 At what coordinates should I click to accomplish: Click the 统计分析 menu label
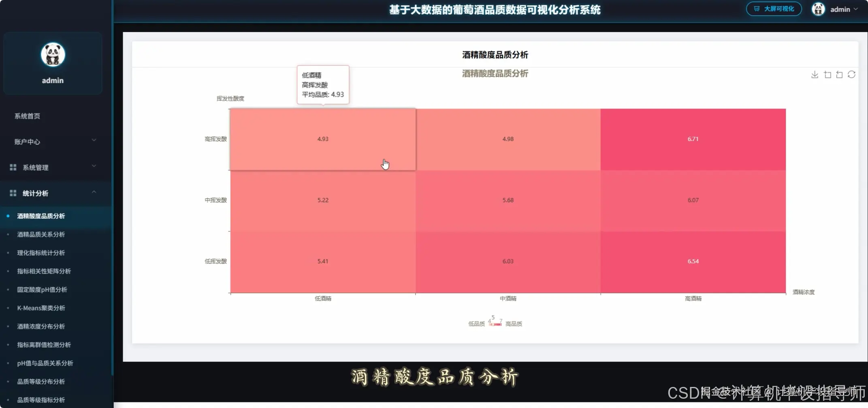point(36,193)
